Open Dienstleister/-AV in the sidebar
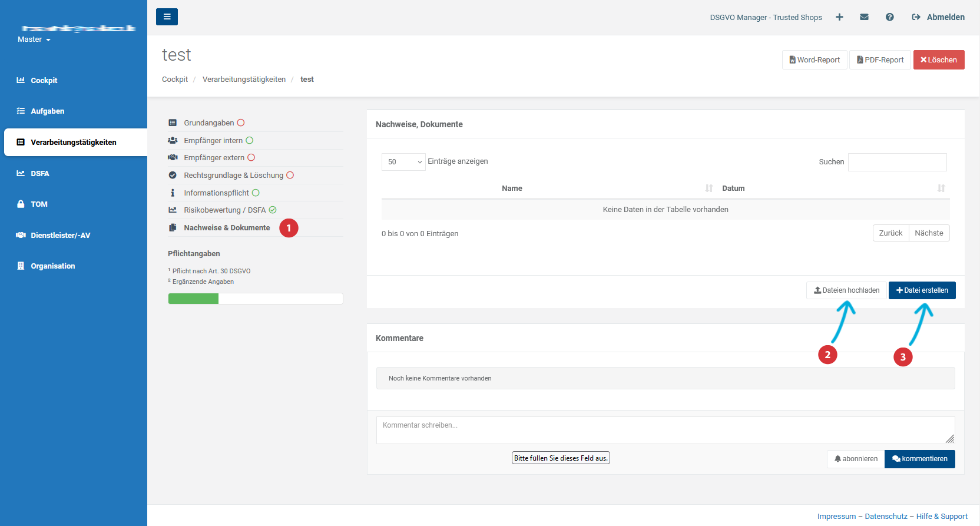The image size is (980, 526). click(60, 236)
